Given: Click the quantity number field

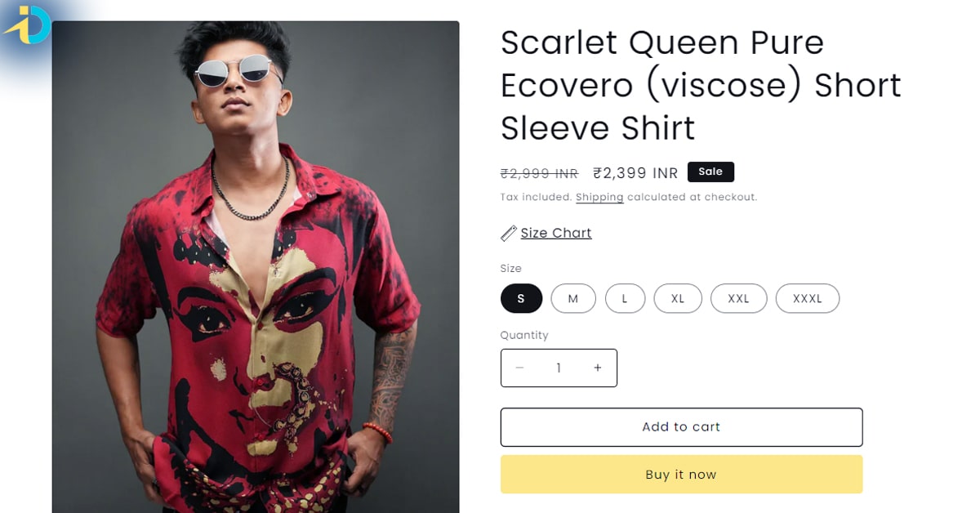Looking at the screenshot, I should [x=559, y=368].
